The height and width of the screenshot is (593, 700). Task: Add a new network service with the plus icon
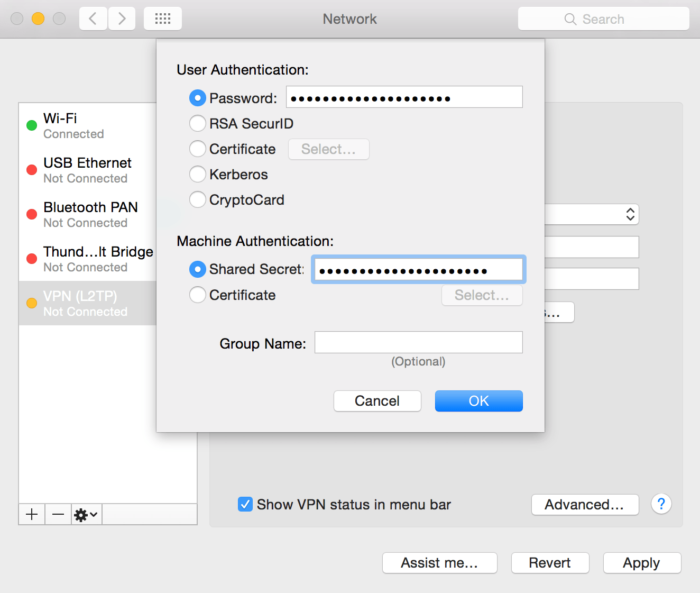pos(31,514)
